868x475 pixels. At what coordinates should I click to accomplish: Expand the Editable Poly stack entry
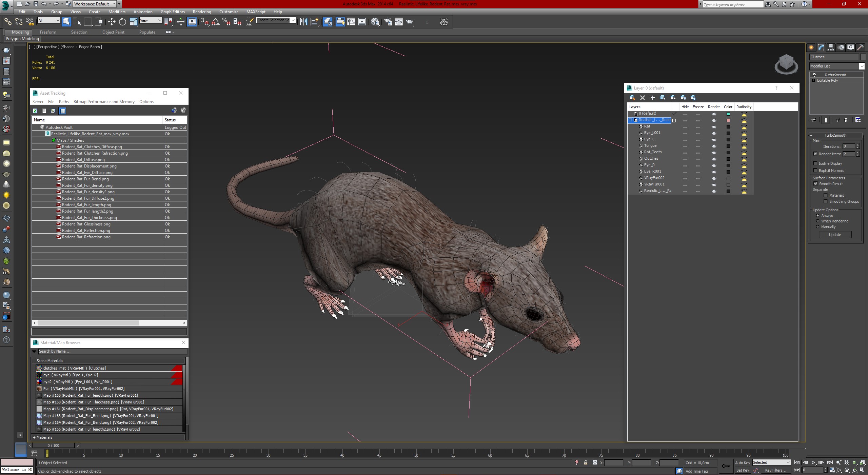813,80
